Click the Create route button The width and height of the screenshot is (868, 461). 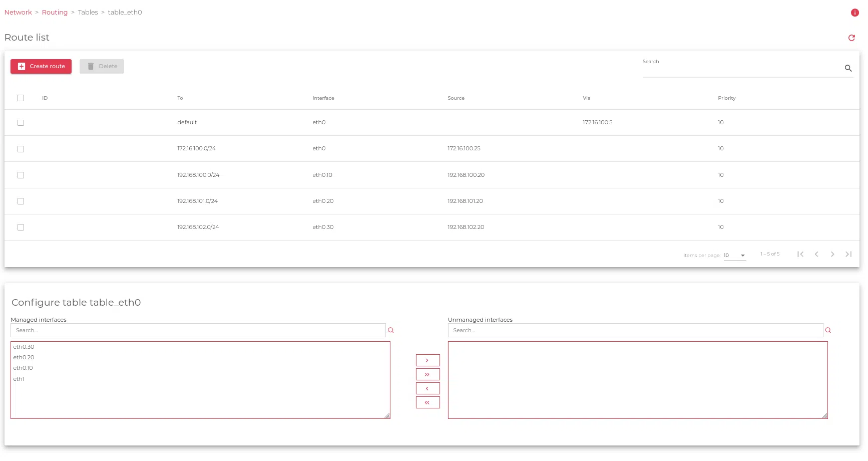tap(41, 66)
